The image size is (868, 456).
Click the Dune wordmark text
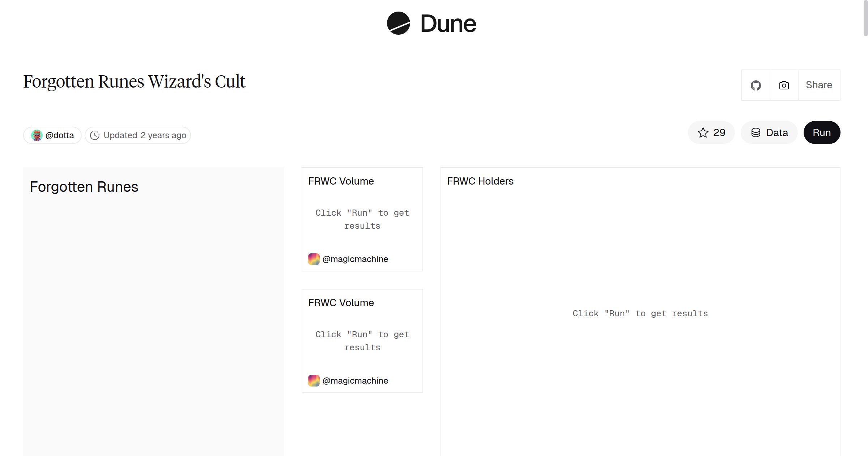448,24
